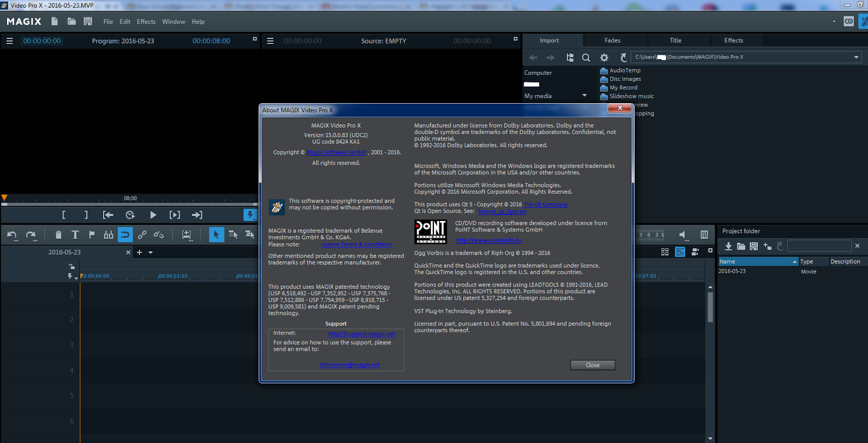Sort project folder by Name column
Viewport: 868px width, 443px height.
pos(758,262)
